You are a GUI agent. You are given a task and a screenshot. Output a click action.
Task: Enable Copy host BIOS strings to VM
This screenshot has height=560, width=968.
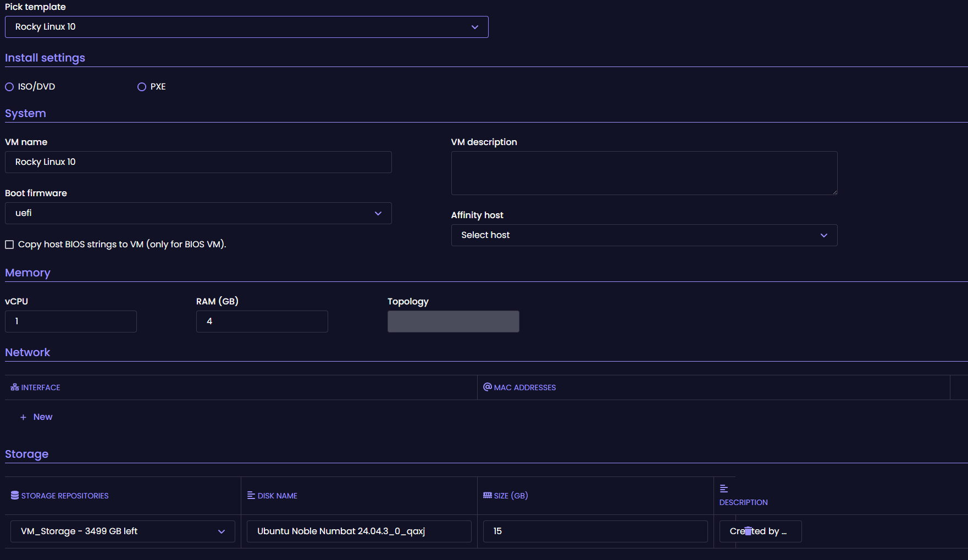point(9,244)
